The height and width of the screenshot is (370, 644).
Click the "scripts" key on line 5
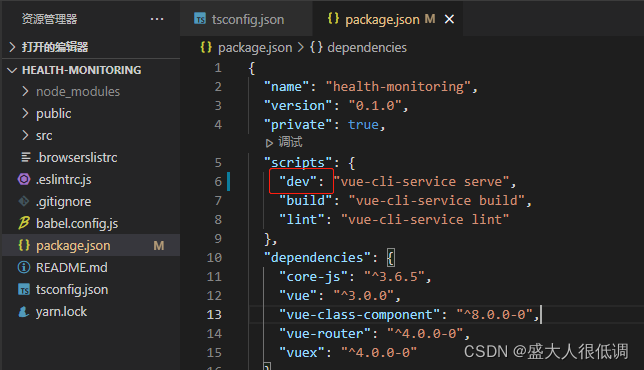(298, 163)
